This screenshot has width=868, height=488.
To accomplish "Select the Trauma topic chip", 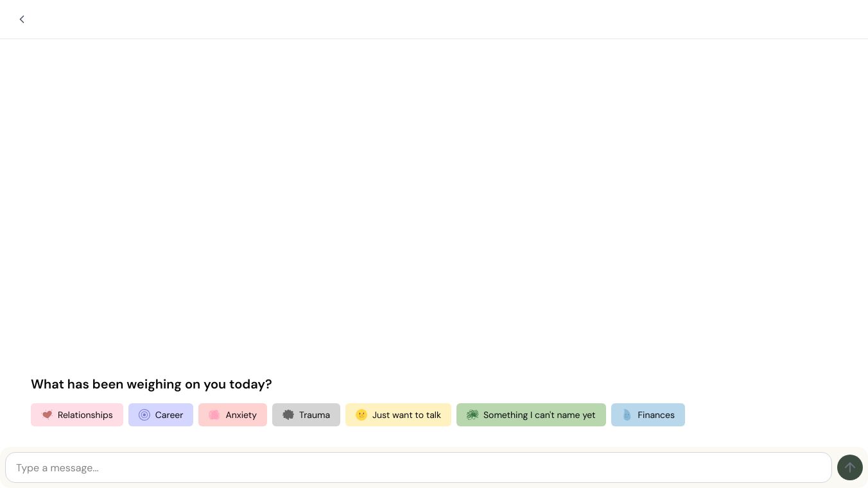I will point(306,415).
